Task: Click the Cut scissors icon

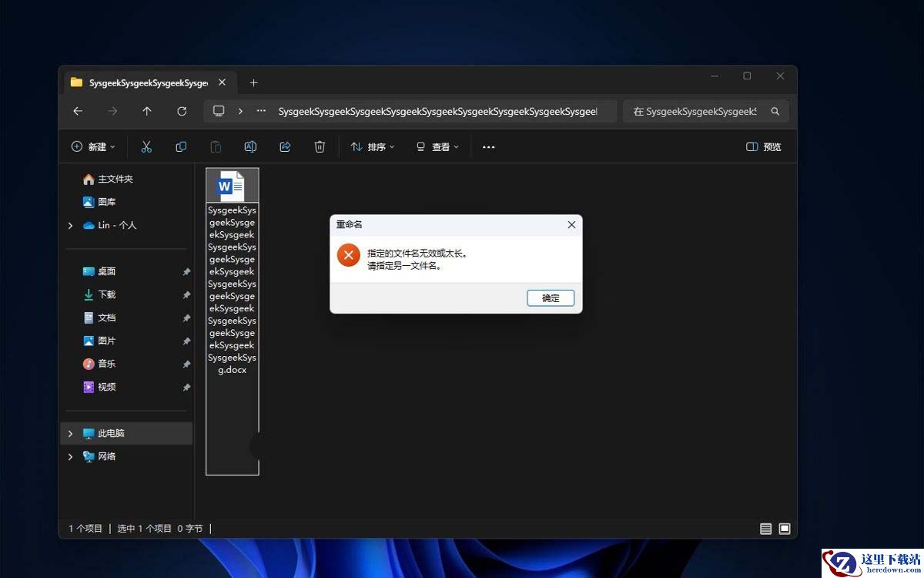Action: (146, 146)
